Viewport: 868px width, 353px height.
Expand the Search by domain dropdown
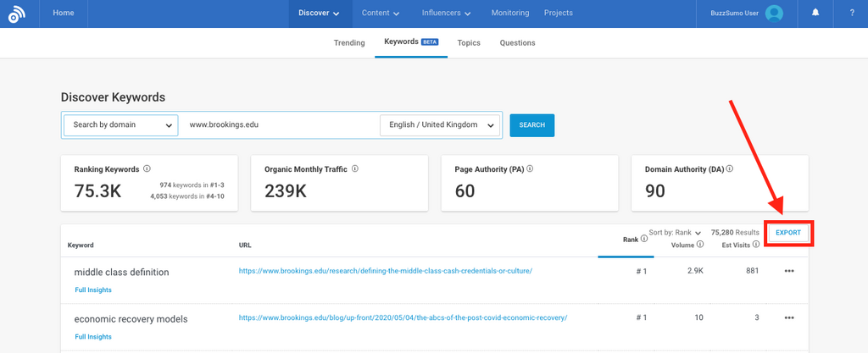tap(120, 125)
